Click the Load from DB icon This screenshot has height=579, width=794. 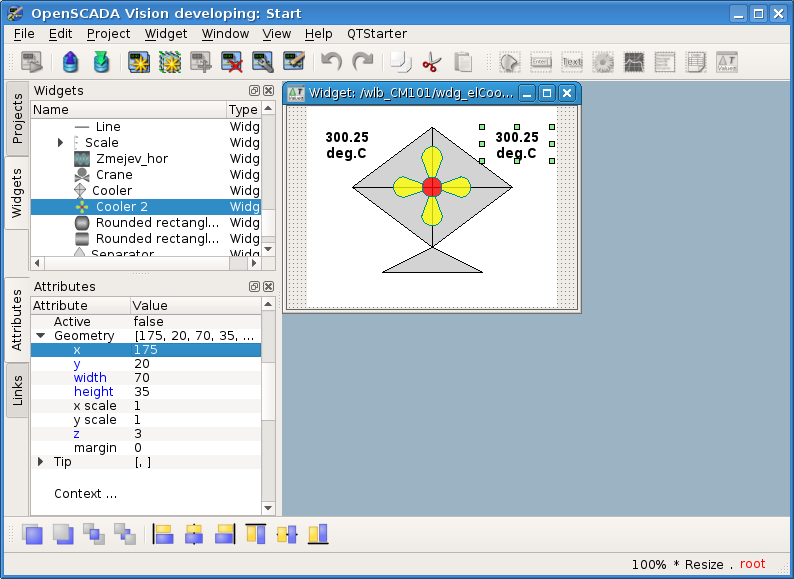[x=69, y=62]
